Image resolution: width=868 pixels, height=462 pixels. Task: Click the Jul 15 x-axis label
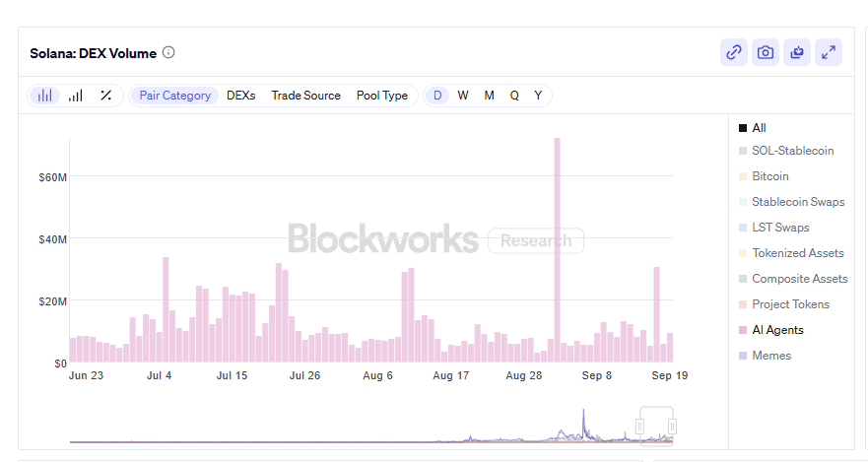pos(232,375)
